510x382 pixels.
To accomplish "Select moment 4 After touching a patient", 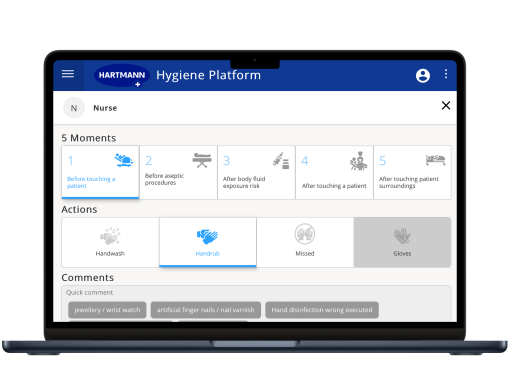I will coord(334,172).
